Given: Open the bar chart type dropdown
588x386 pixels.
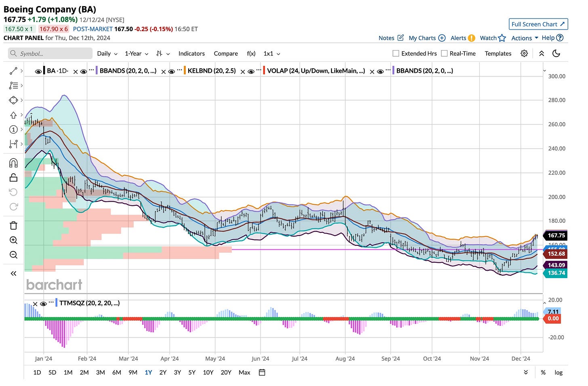Looking at the screenshot, I should point(163,53).
